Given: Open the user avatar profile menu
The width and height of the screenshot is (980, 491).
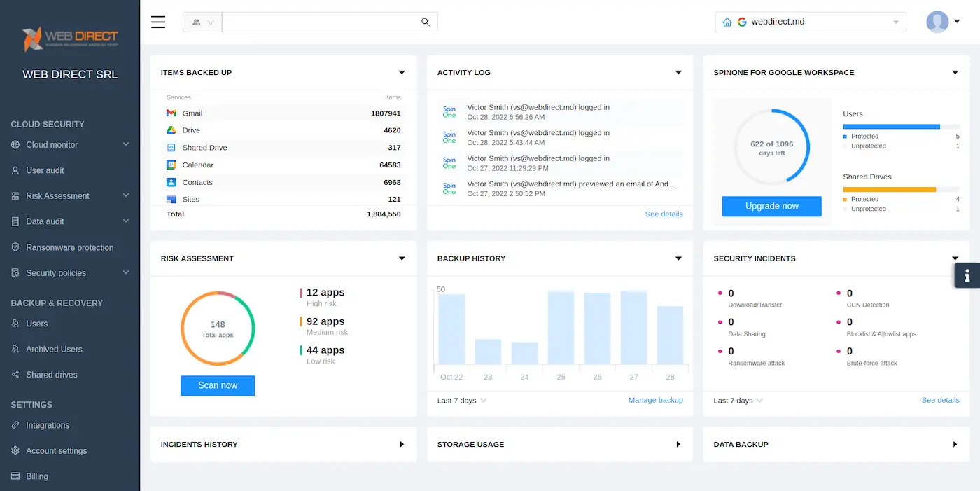Looking at the screenshot, I should click(x=942, y=22).
